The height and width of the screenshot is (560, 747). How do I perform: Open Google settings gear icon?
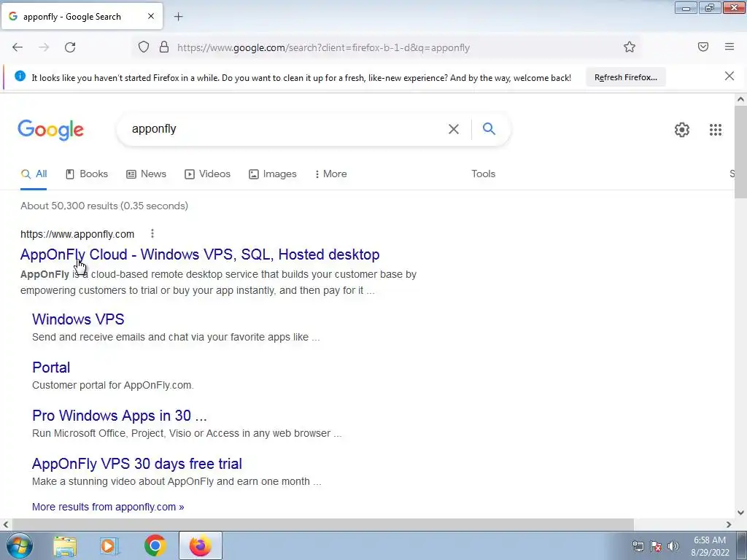click(682, 130)
